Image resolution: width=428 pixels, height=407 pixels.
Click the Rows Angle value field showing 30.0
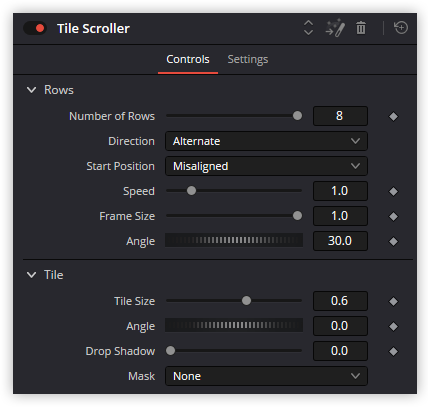pyautogui.click(x=340, y=241)
